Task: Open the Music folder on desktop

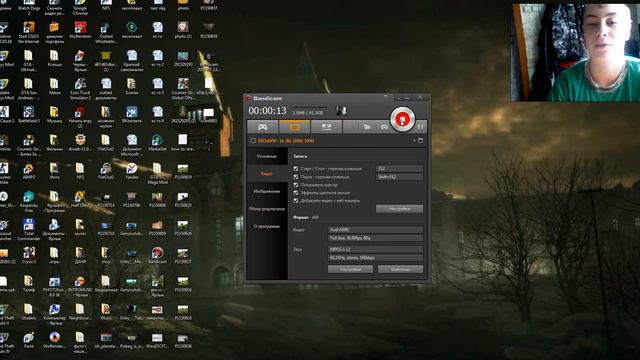Action: pos(106,311)
